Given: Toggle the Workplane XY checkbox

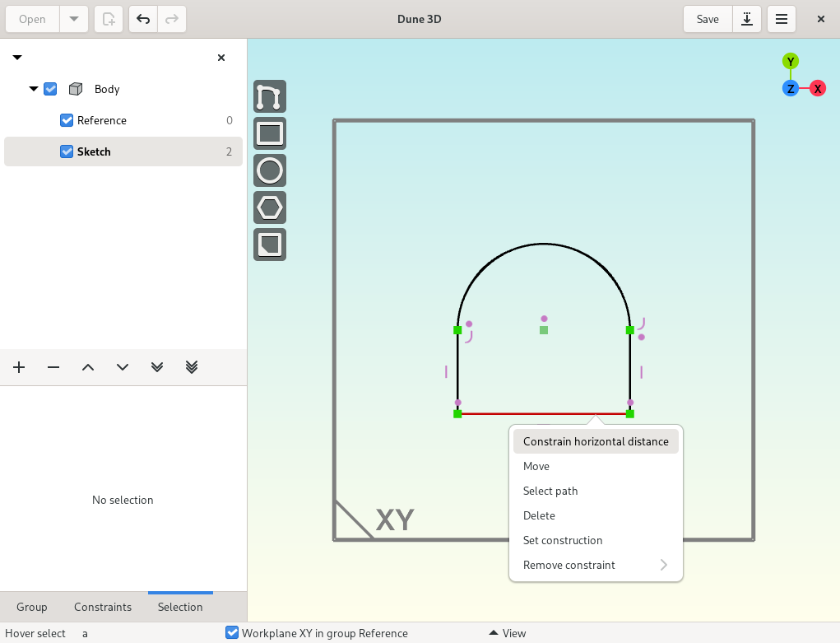Looking at the screenshot, I should (232, 633).
